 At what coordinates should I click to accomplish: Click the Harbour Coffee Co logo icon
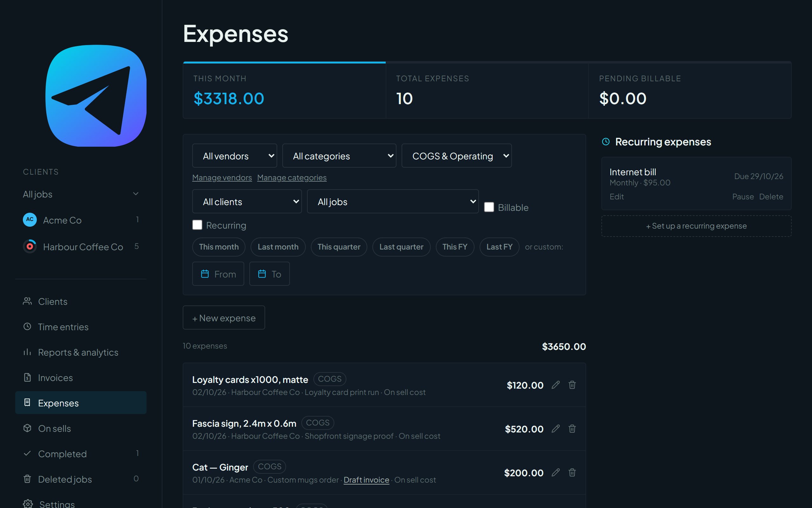coord(30,246)
